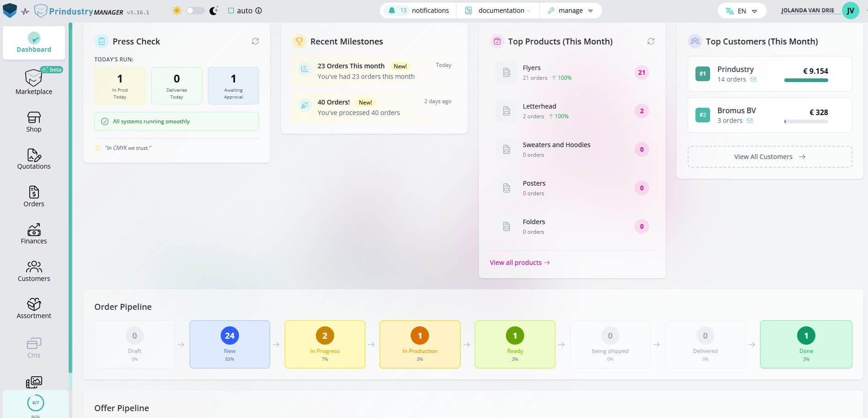
Task: Enable the auto theme checkbox
Action: (x=231, y=11)
